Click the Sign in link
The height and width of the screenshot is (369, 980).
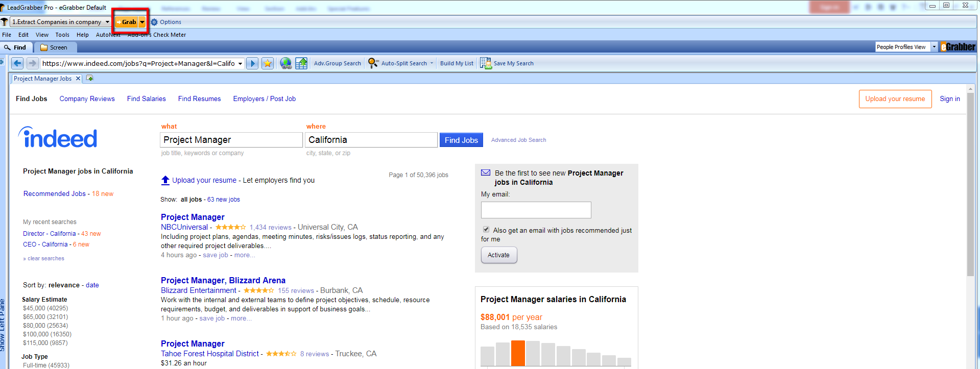[x=950, y=99]
